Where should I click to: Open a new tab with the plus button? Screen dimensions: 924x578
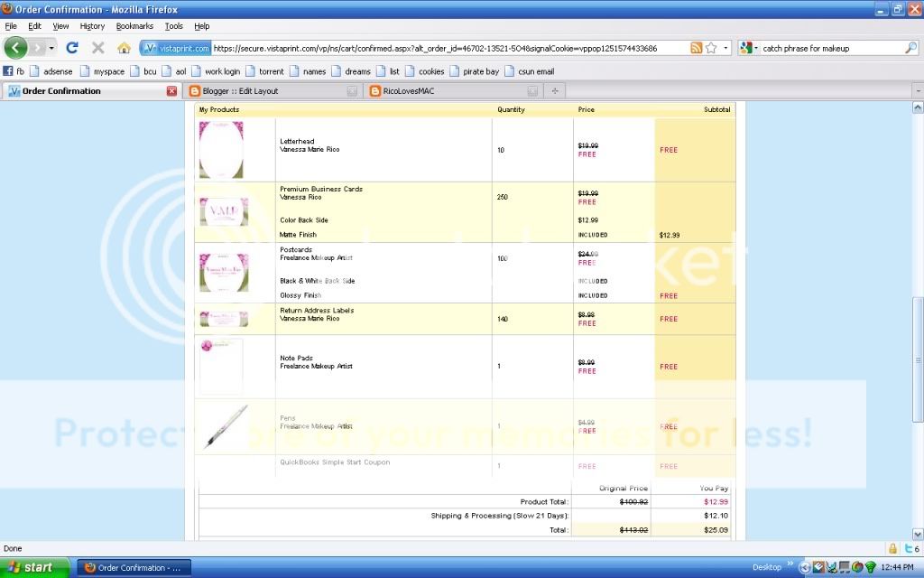[555, 91]
